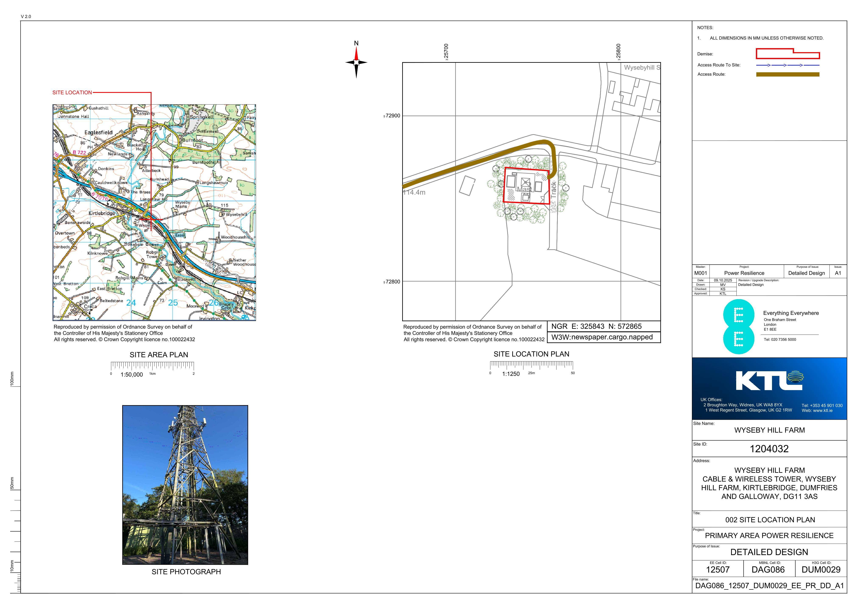
Task: Click the KTL company logo
Action: tap(769, 381)
